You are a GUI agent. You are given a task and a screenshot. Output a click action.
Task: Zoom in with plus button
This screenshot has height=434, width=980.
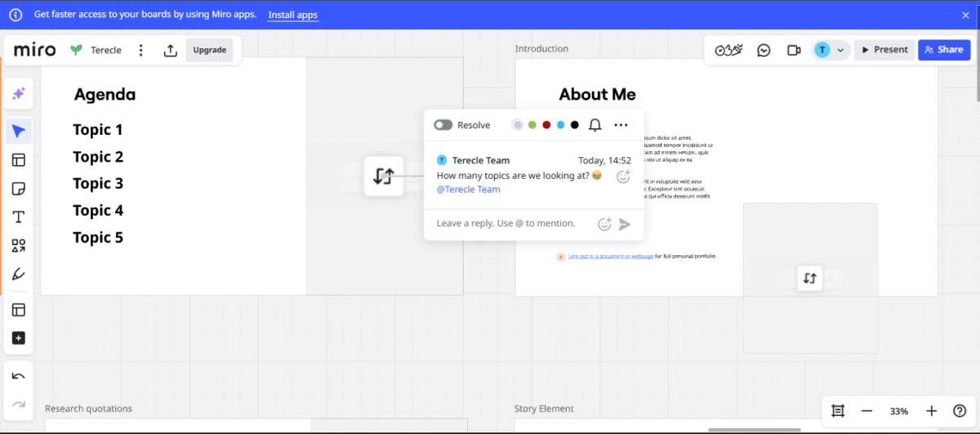931,411
